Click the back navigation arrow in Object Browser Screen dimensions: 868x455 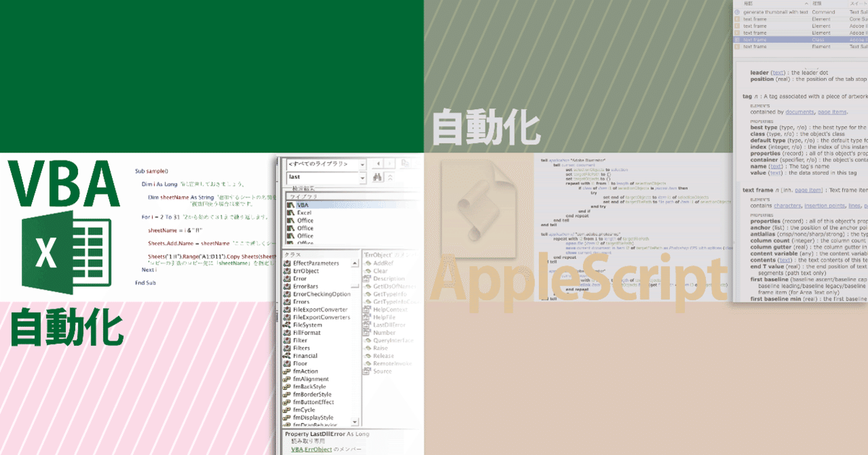[378, 163]
